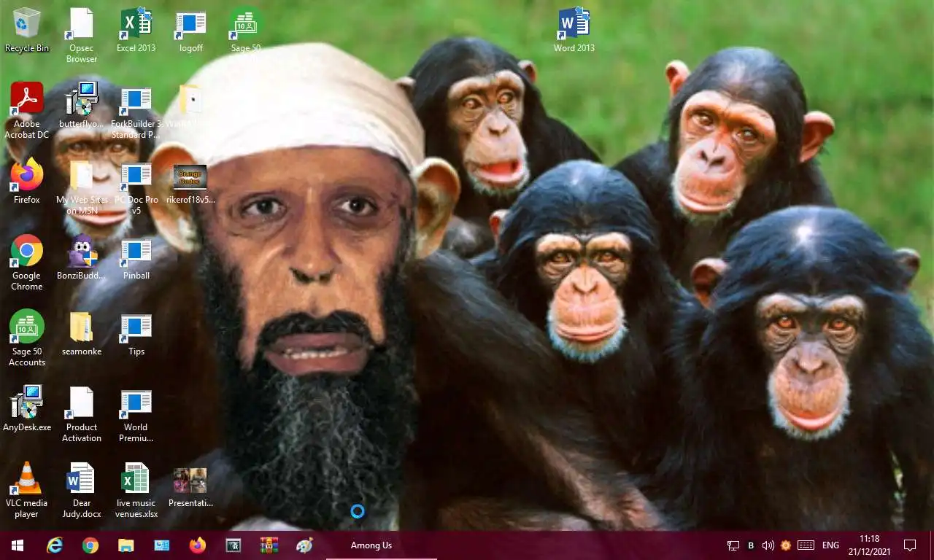Select the AnyDesk.exe desktop icon
The height and width of the screenshot is (560, 934).
[27, 409]
